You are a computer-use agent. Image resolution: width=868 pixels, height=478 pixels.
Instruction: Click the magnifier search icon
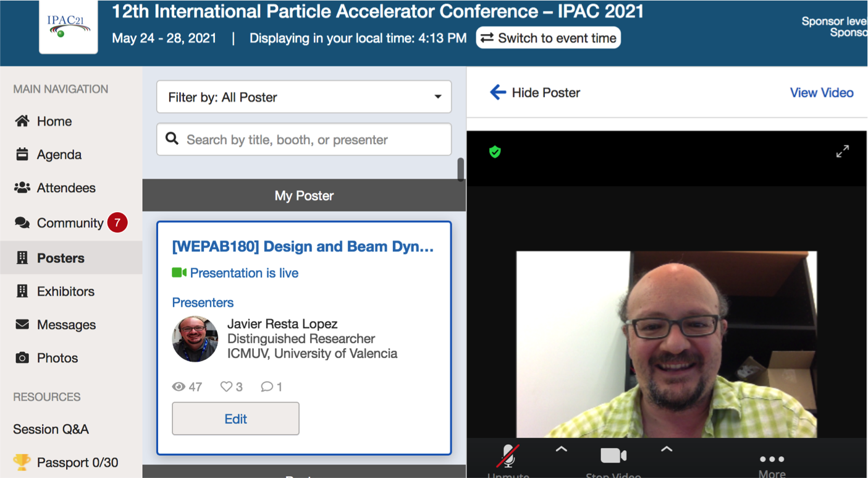172,139
